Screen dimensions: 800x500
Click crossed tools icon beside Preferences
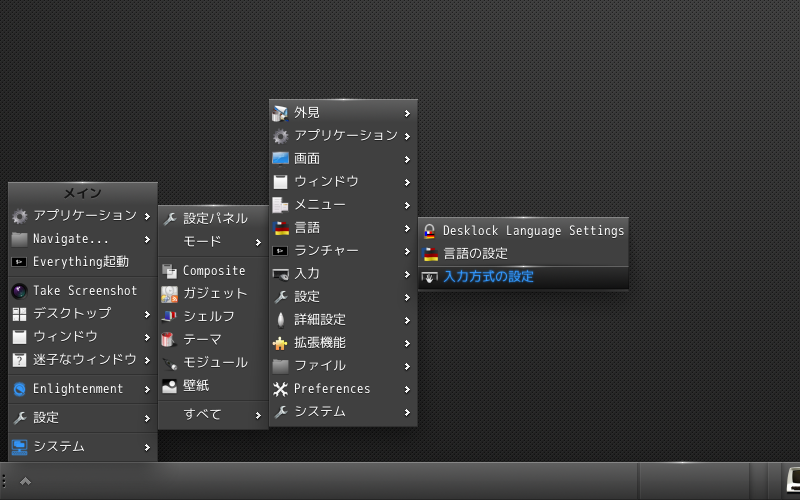(280, 389)
